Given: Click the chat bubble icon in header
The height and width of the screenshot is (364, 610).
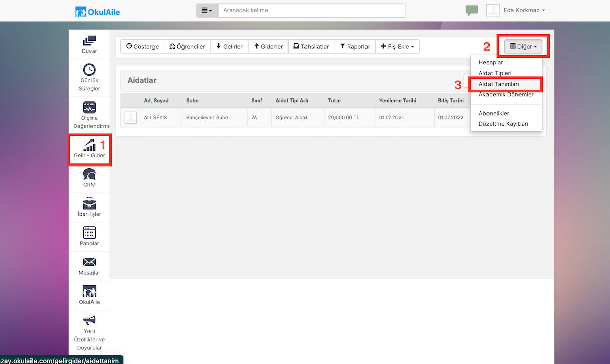Looking at the screenshot, I should coord(472,11).
